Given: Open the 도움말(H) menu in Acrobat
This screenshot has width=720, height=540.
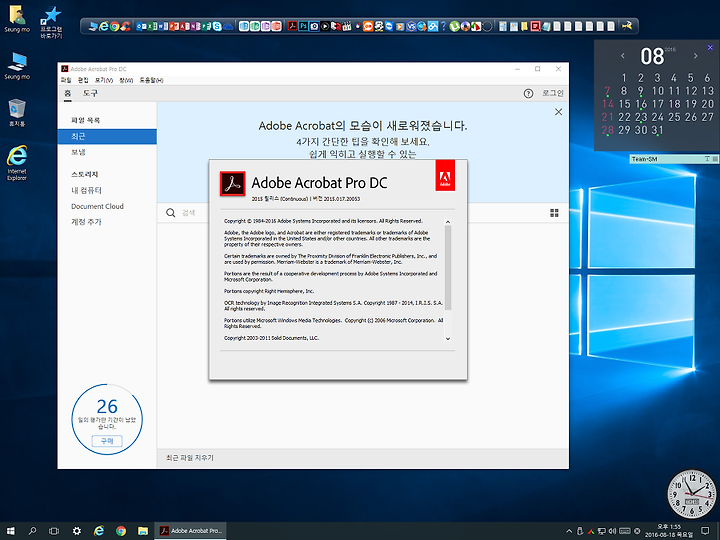Looking at the screenshot, I should click(x=151, y=80).
